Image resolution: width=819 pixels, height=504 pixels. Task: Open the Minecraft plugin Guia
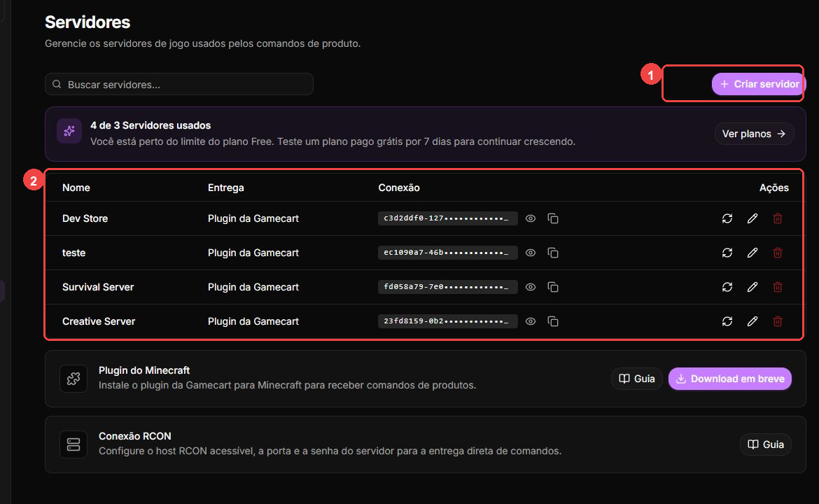pyautogui.click(x=637, y=379)
